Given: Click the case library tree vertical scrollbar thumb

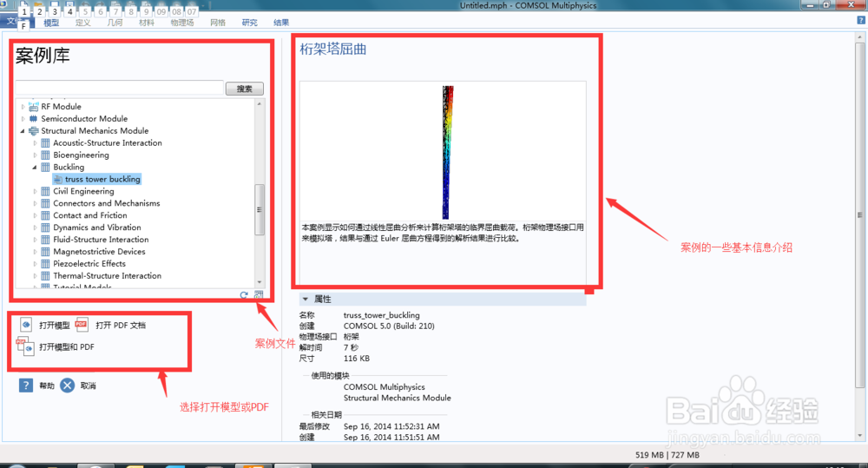Looking at the screenshot, I should coord(259,209).
